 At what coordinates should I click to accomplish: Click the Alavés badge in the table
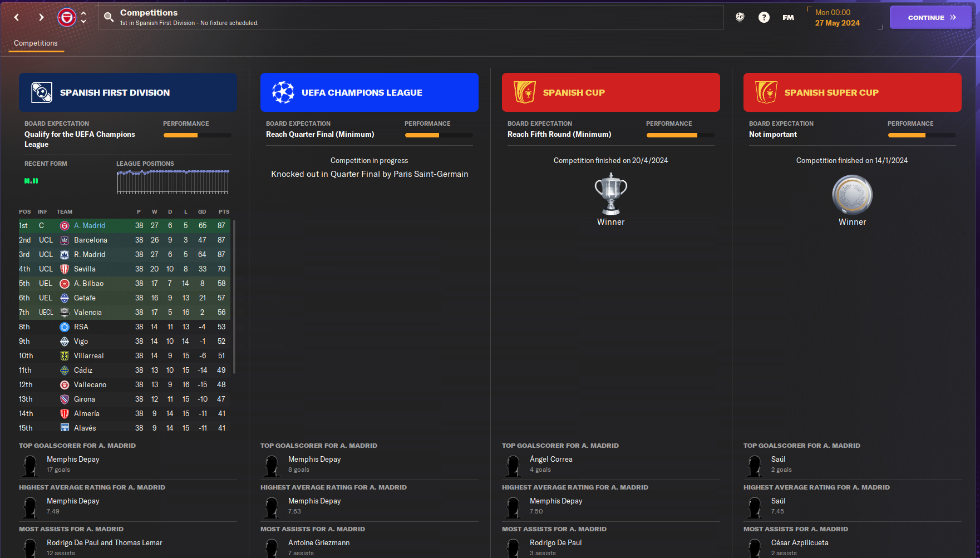[x=65, y=428]
